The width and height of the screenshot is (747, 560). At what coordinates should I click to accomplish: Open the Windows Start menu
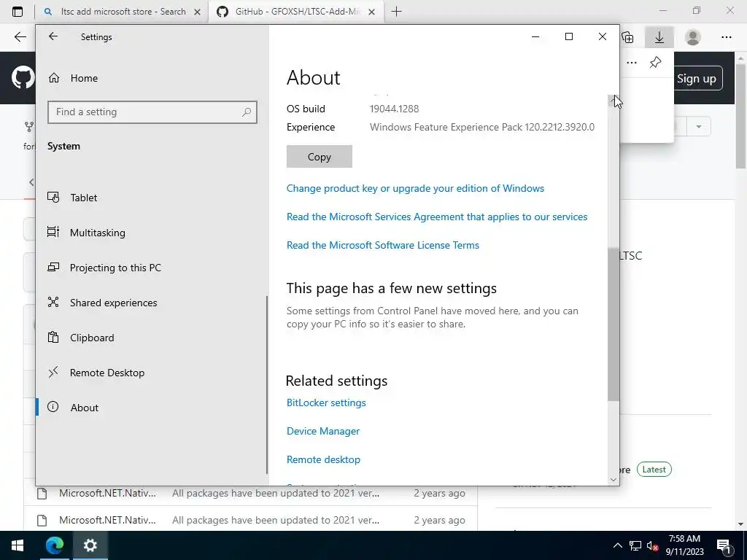click(x=18, y=545)
